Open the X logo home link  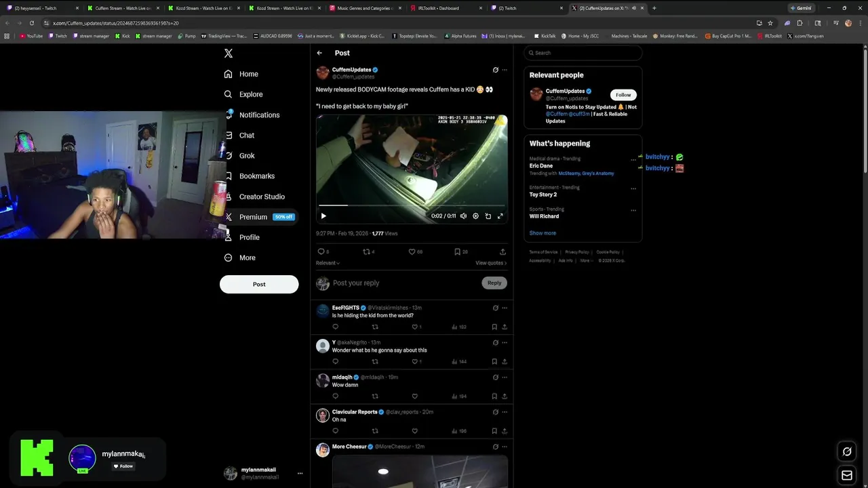pyautogui.click(x=229, y=54)
